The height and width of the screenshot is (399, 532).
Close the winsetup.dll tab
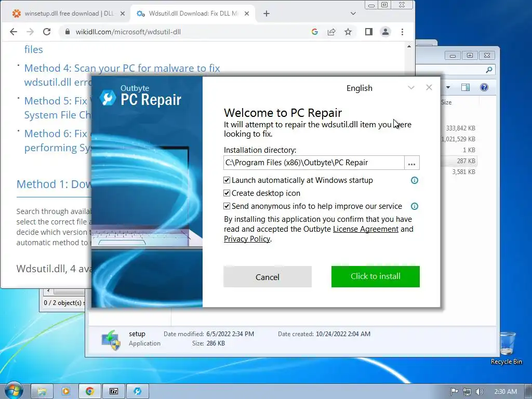tap(123, 14)
